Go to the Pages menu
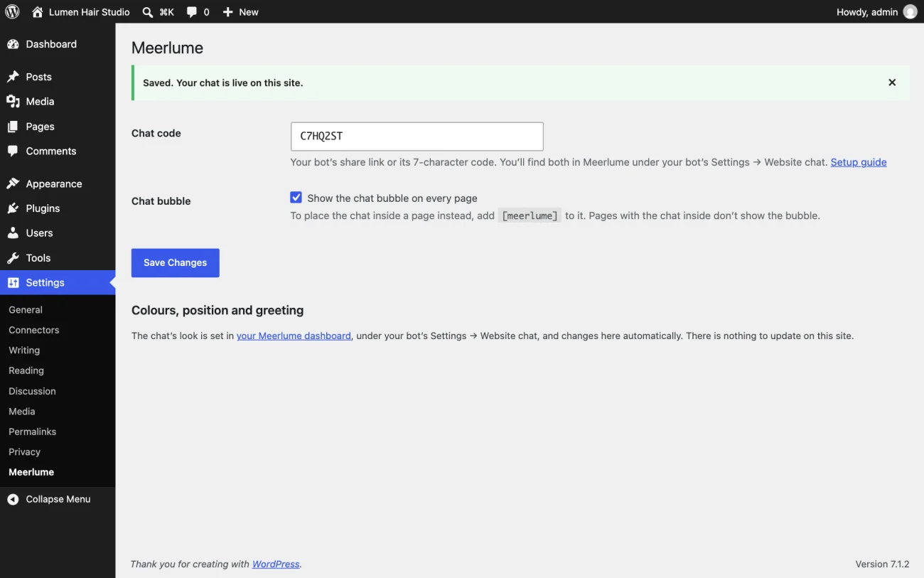The image size is (924, 578). (58, 127)
